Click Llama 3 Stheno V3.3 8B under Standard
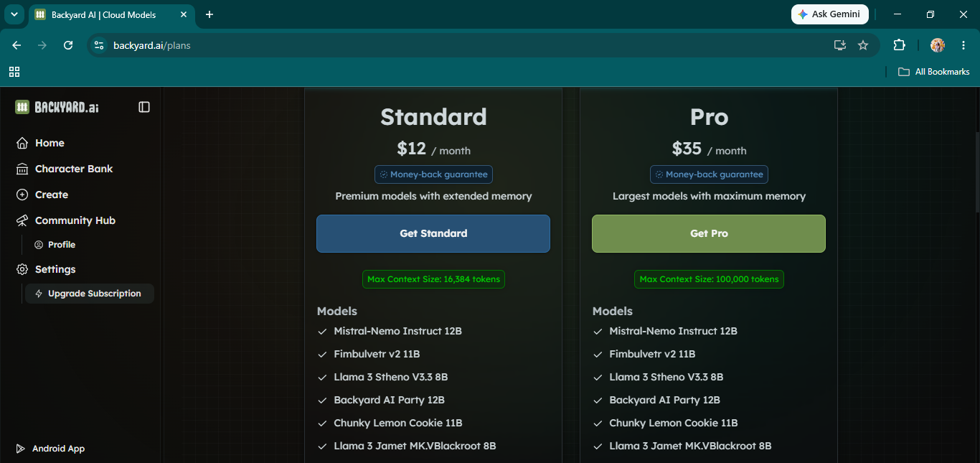The image size is (980, 463). (390, 377)
